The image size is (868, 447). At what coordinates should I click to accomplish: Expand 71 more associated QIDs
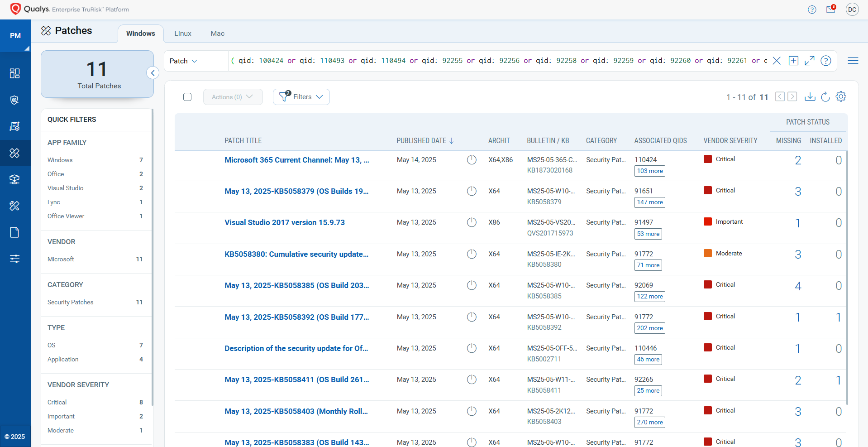tap(648, 265)
